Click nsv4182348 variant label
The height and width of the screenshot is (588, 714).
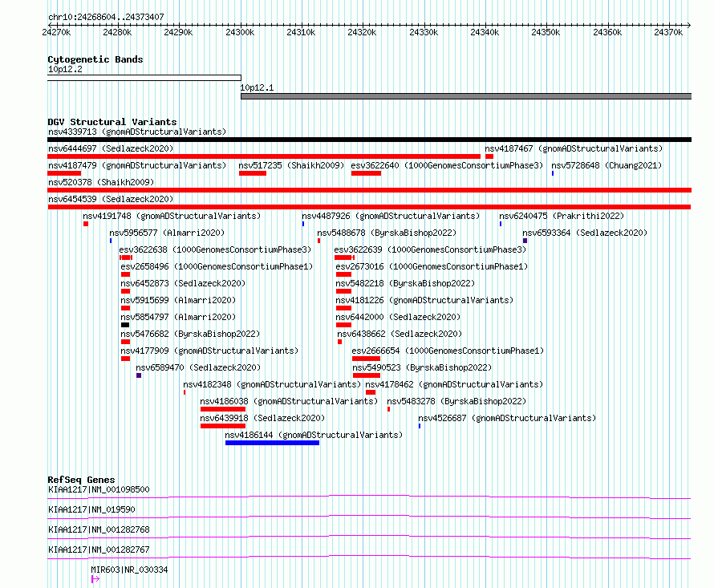272,384
